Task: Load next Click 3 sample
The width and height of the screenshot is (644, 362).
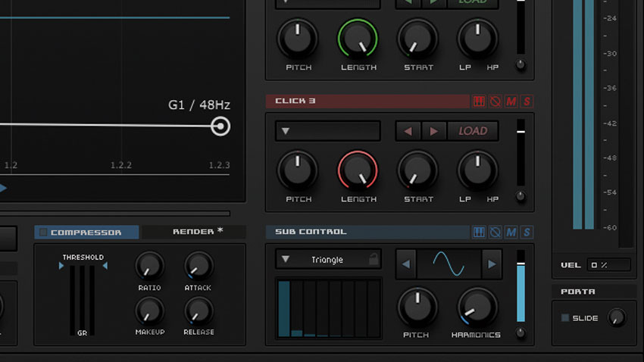Action: click(433, 131)
